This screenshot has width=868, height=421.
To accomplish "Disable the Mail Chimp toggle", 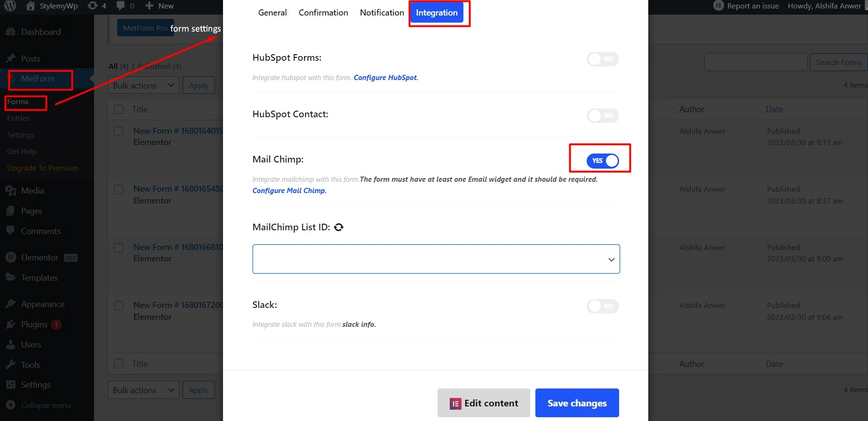I will click(603, 161).
